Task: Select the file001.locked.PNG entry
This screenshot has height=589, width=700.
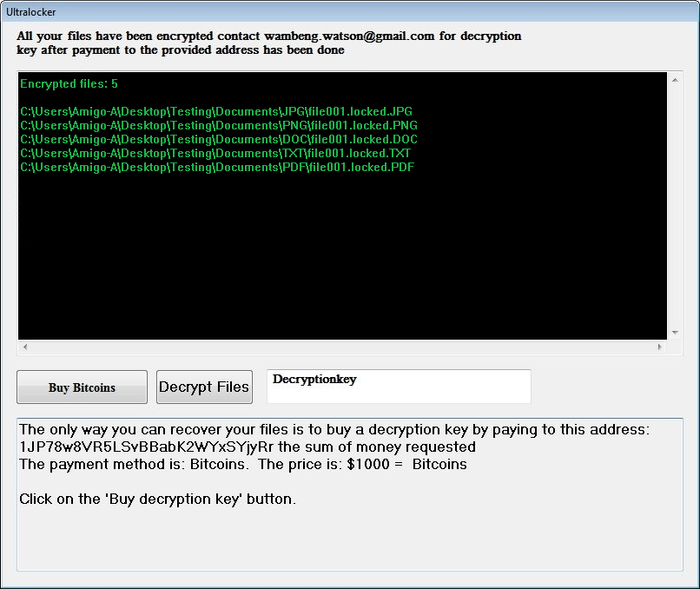Action: [x=218, y=126]
